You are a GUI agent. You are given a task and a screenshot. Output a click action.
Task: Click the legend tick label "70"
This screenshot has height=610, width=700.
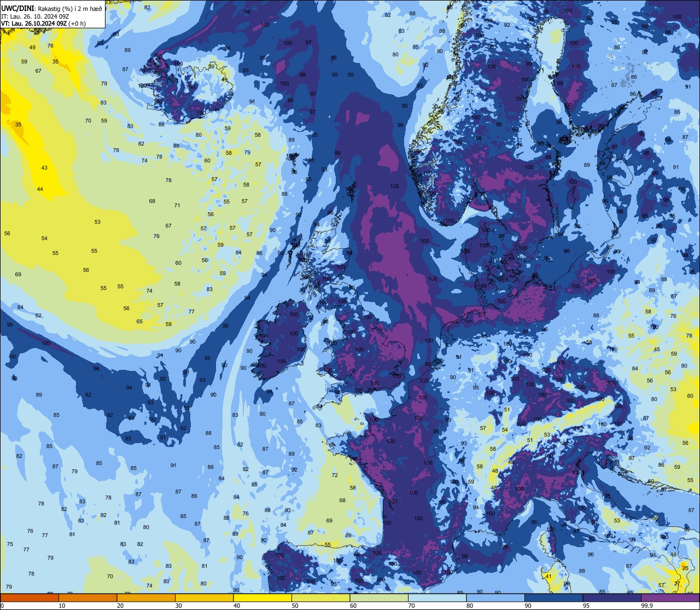411,605
